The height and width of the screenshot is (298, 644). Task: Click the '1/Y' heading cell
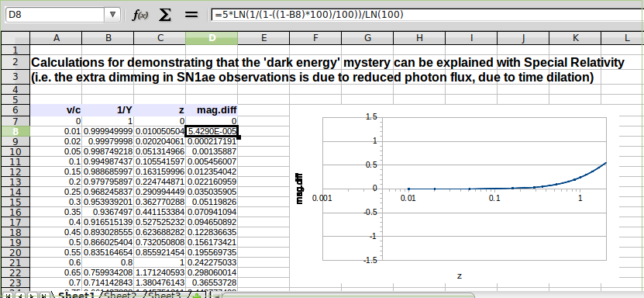[x=108, y=110]
